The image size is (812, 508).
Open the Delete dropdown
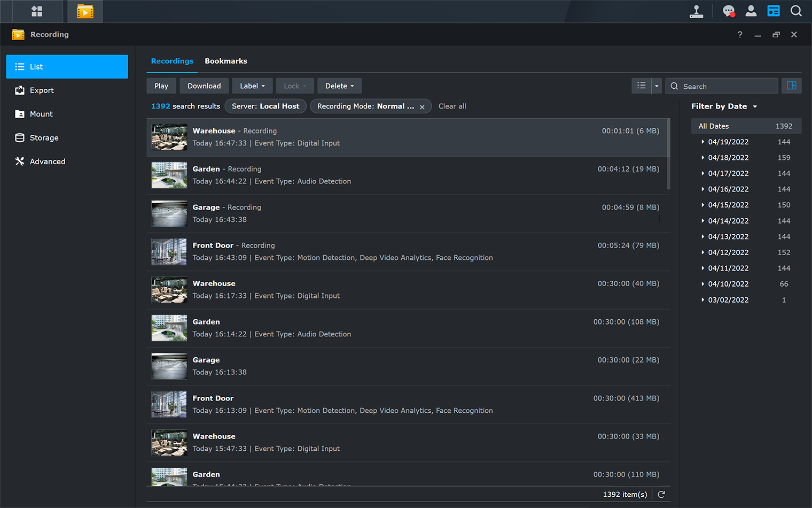339,86
